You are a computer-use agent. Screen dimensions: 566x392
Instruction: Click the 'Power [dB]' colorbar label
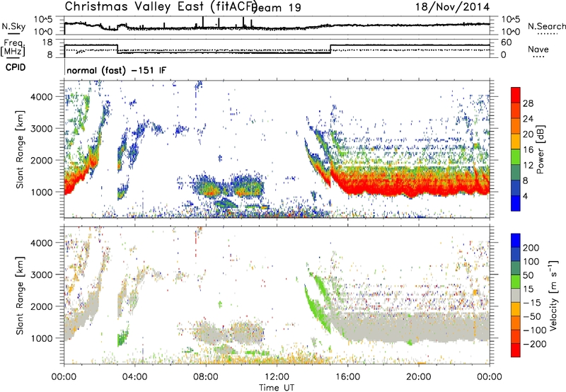click(x=540, y=149)
